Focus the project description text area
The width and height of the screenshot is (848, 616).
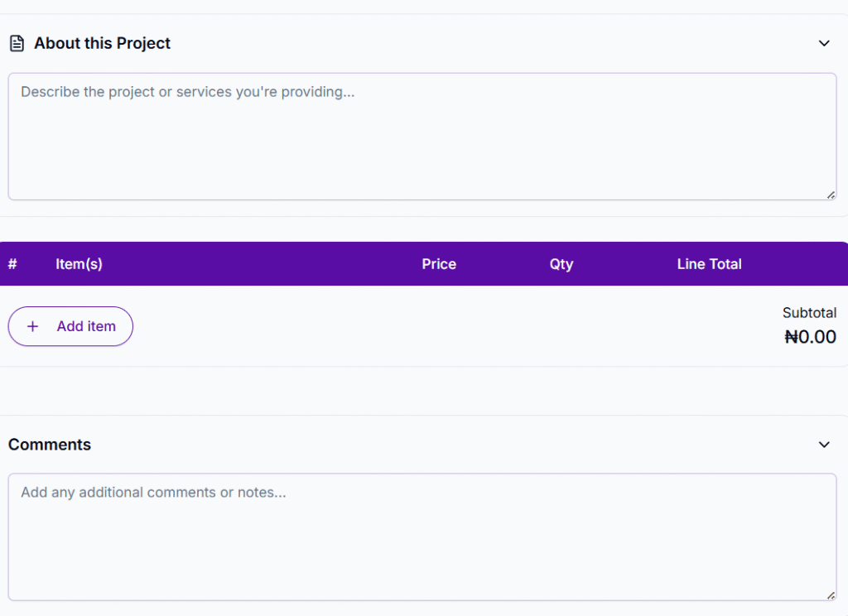coord(422,137)
